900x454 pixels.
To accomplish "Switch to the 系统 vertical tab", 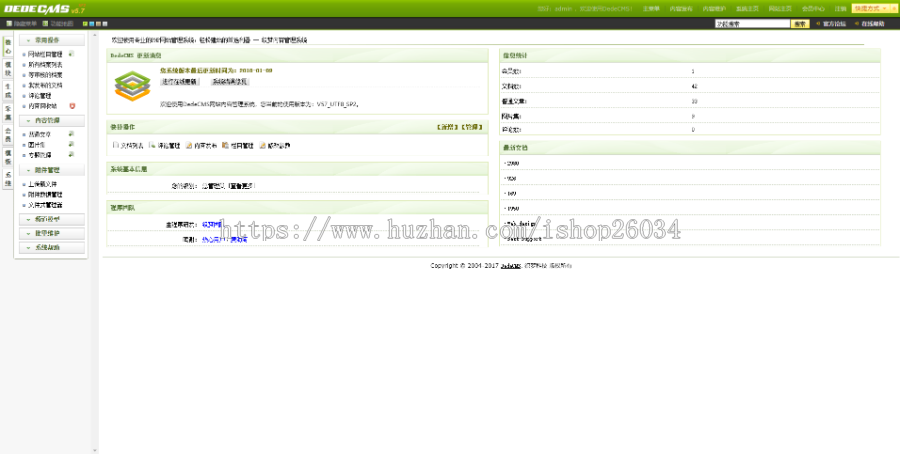I will (x=8, y=179).
